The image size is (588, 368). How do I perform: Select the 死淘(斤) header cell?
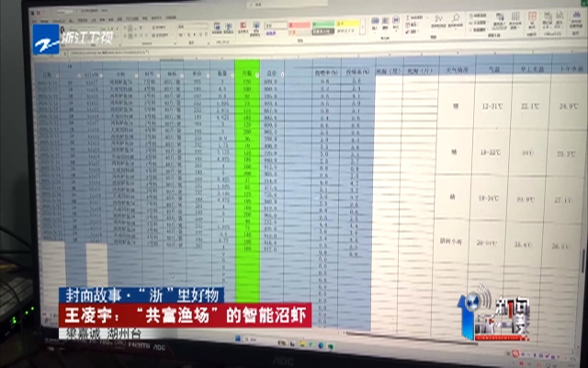pos(420,71)
